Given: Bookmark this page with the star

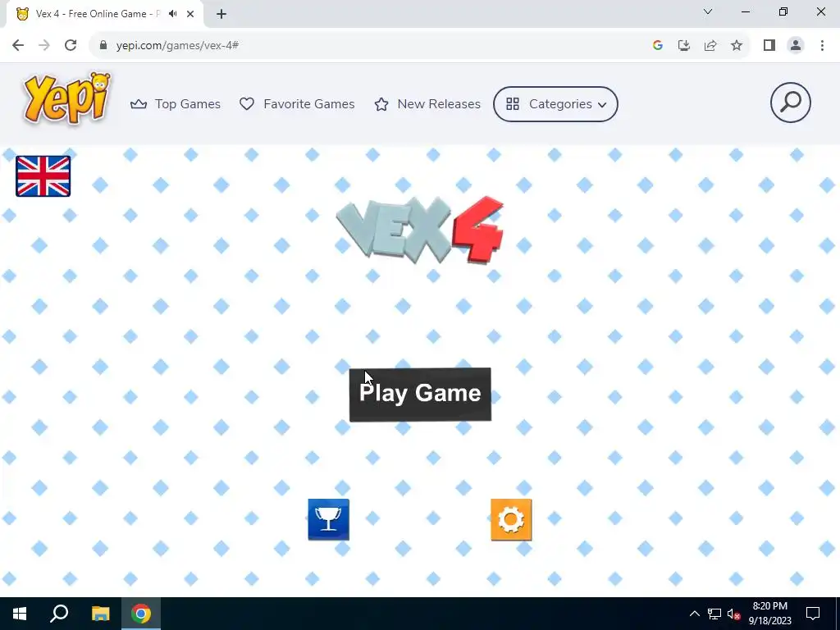Looking at the screenshot, I should point(737,46).
